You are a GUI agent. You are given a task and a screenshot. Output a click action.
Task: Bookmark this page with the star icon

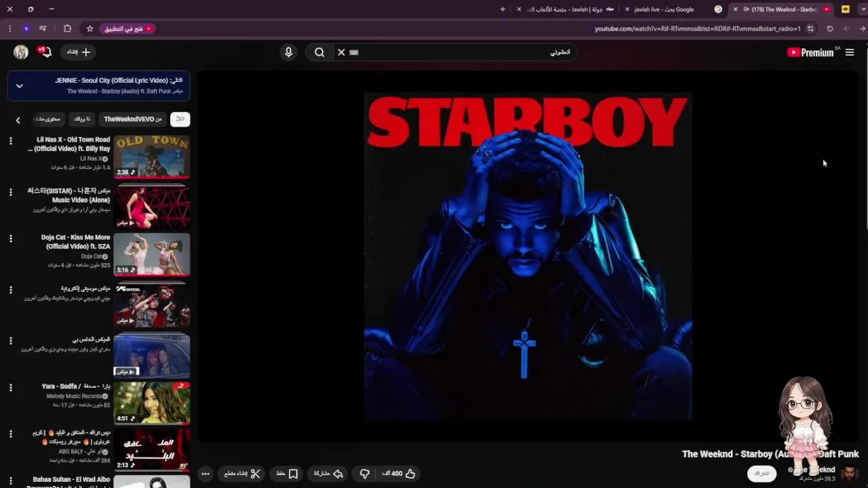(x=90, y=28)
